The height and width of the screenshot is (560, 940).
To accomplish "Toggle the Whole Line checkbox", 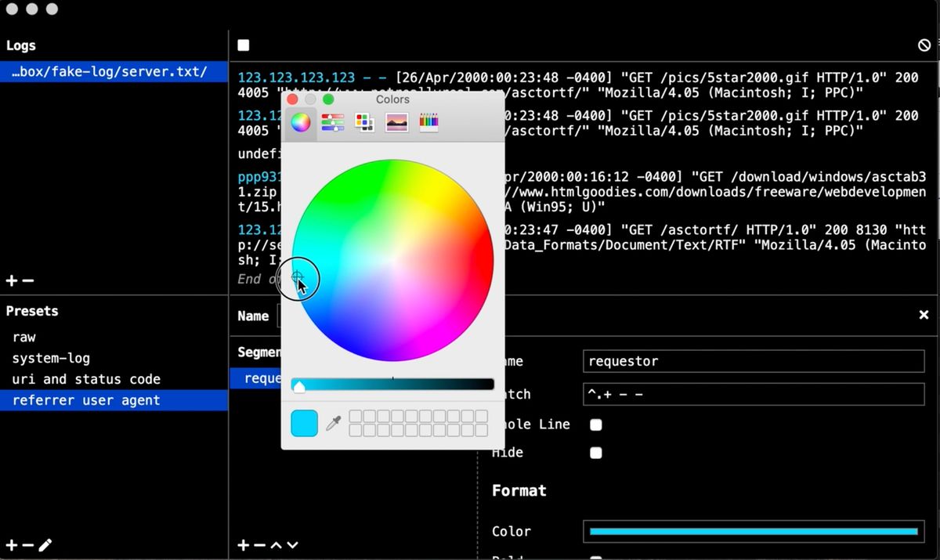I will (x=596, y=425).
